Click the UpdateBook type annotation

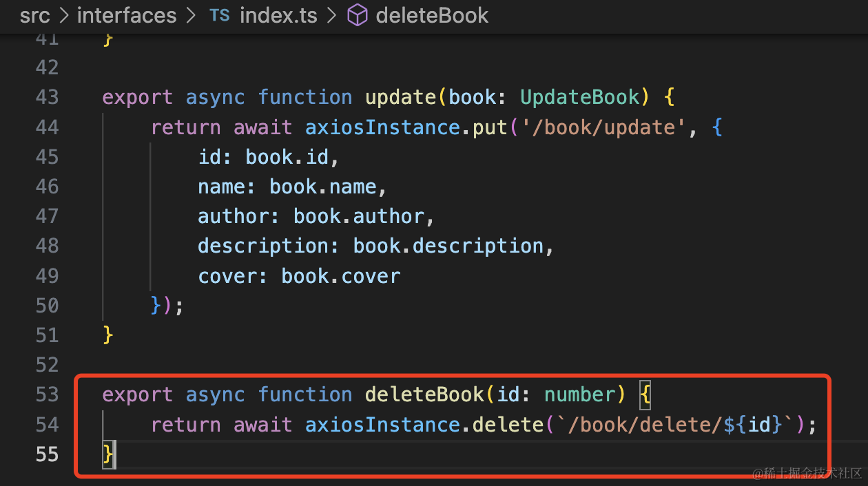click(x=580, y=98)
